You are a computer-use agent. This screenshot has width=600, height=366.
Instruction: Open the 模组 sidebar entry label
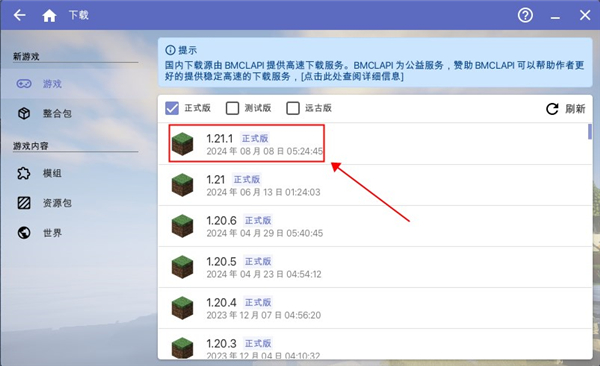52,173
